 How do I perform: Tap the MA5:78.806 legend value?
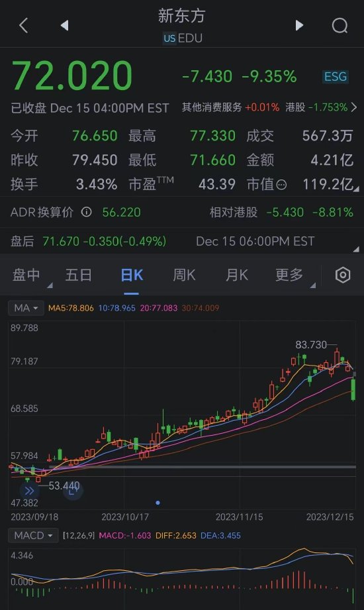point(71,308)
